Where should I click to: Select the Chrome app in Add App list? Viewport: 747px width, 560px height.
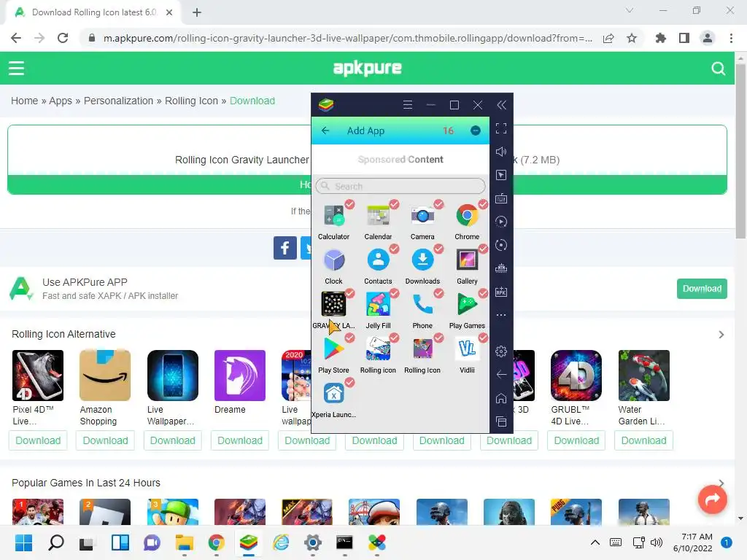tap(467, 216)
